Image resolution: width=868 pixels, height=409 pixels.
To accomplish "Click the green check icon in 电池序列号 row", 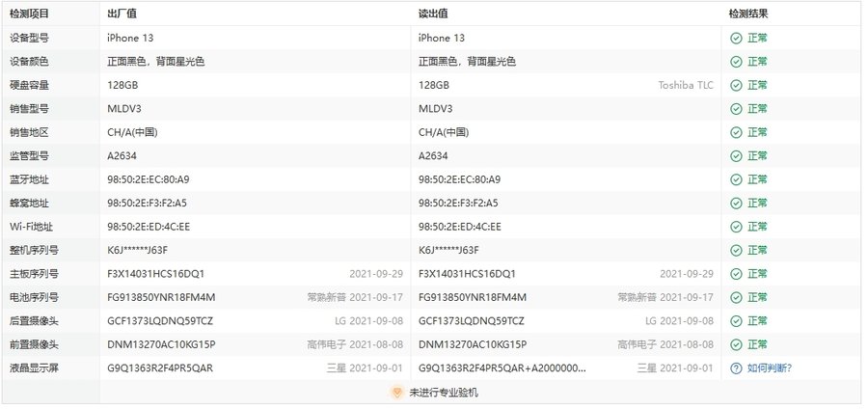I will coord(736,298).
